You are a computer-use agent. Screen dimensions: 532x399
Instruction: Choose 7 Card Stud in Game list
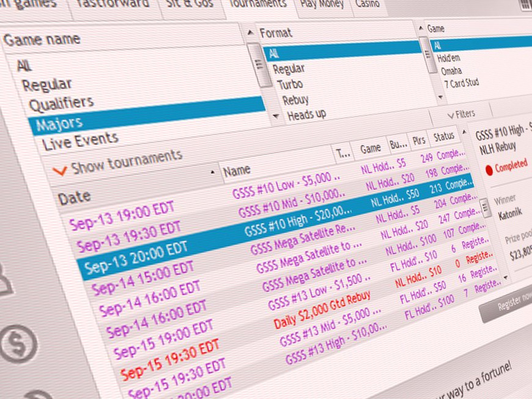(462, 83)
